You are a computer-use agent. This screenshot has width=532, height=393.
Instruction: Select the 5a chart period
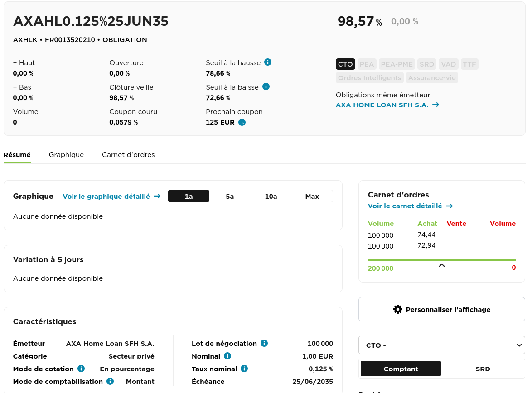pyautogui.click(x=230, y=196)
